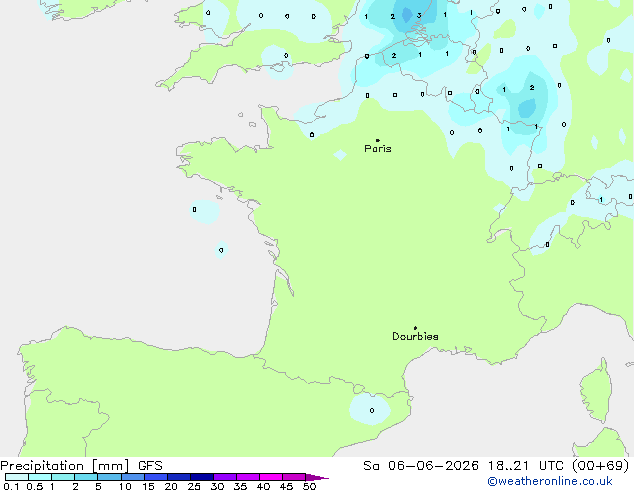Click the Paris city label

coord(378,149)
